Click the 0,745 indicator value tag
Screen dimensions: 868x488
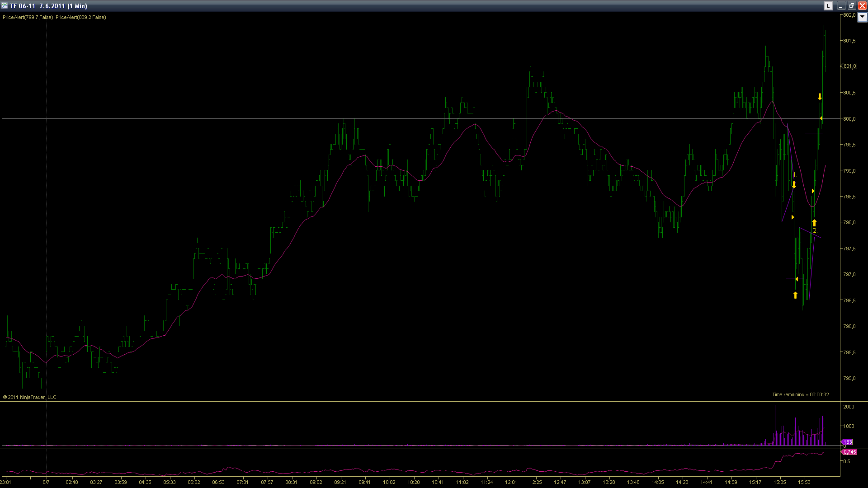click(849, 452)
